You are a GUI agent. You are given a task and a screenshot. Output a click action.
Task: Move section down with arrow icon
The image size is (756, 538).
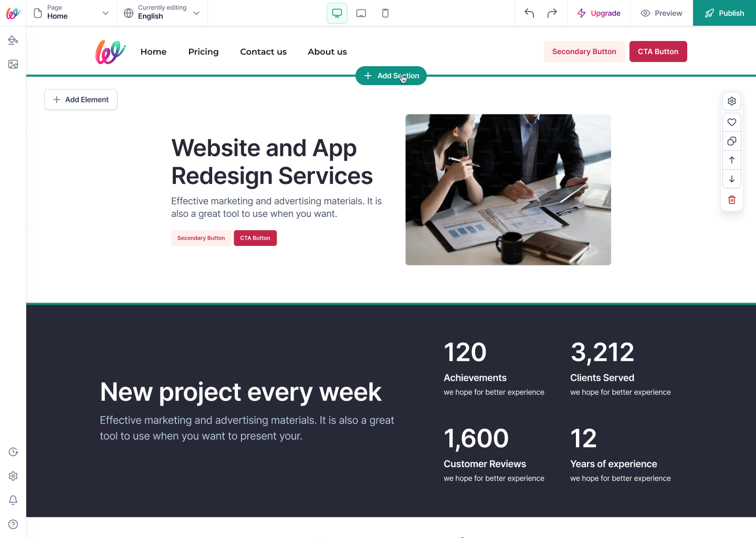[732, 179]
